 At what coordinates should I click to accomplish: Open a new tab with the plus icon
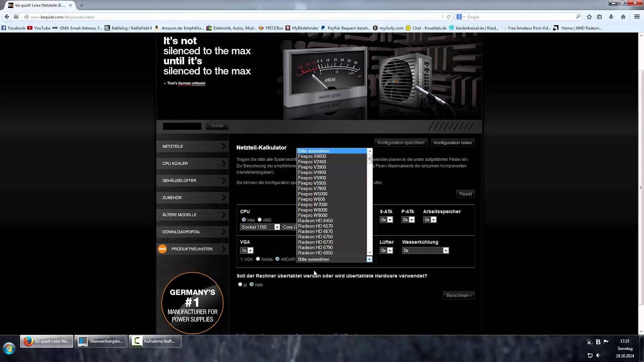[81, 5]
